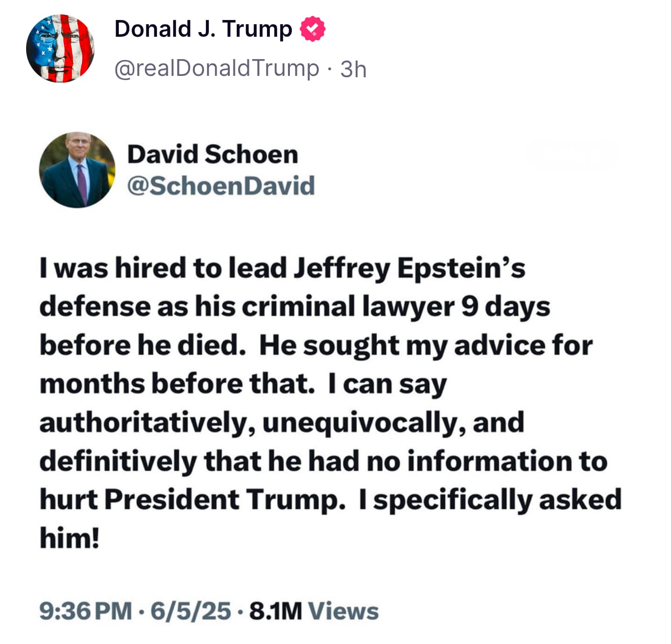
Task: Click the word Views after 8.1M
Action: [x=343, y=611]
